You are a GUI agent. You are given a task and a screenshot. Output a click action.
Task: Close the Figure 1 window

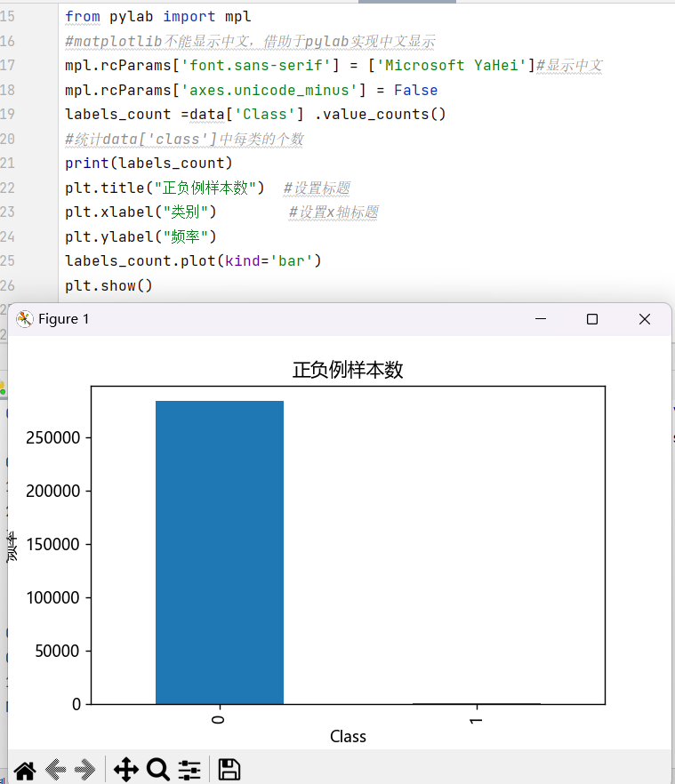pyautogui.click(x=645, y=319)
